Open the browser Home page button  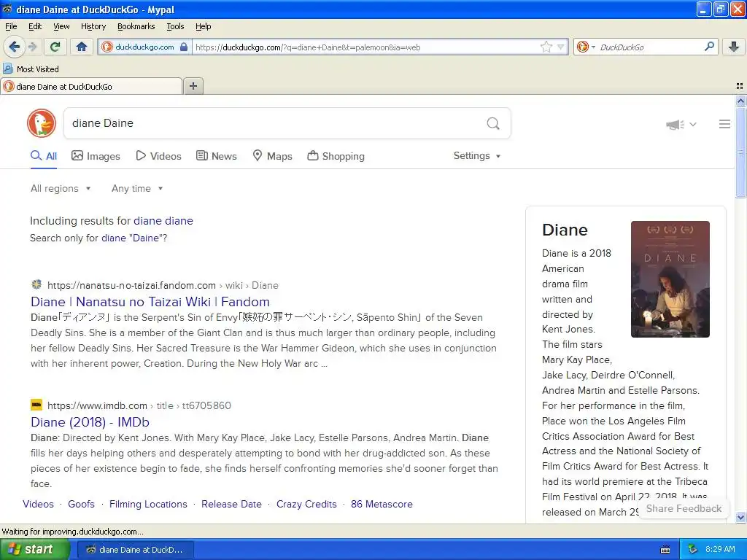pos(82,47)
